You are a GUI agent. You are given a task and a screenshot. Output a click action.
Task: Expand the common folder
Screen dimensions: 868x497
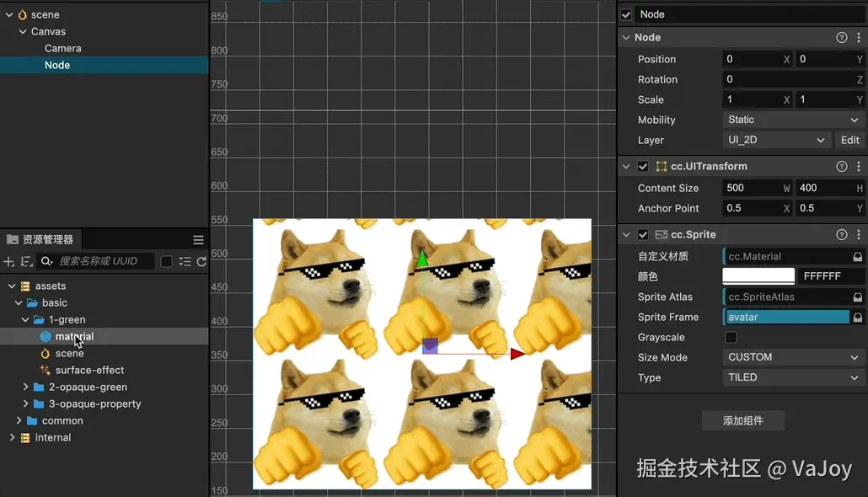pos(19,420)
